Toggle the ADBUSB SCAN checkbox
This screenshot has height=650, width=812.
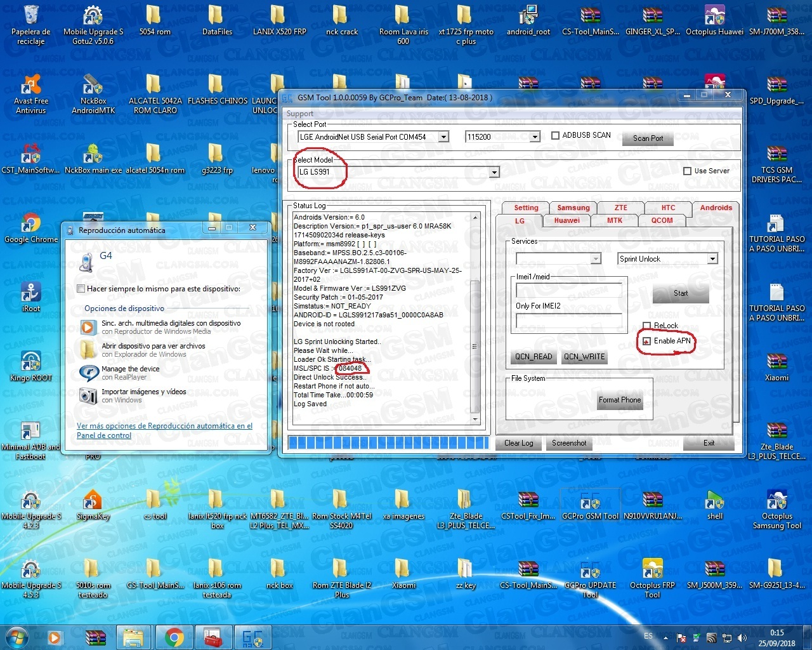556,135
